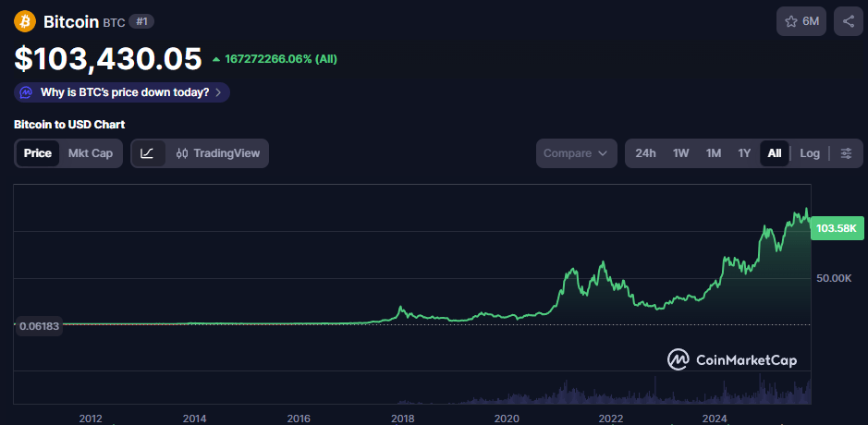Set chart range to 1Y
This screenshot has width=868, height=425.
click(x=744, y=153)
